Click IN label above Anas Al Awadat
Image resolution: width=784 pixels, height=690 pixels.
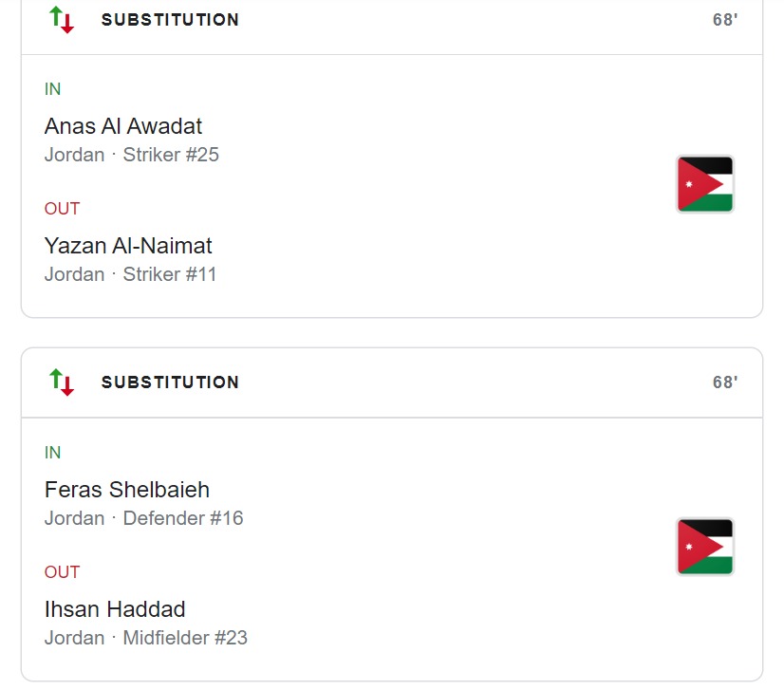tap(53, 89)
